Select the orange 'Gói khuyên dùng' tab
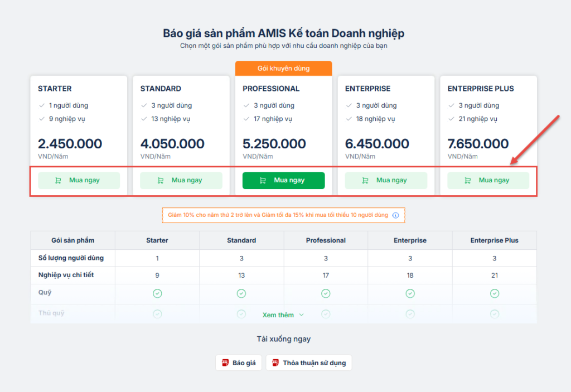The height and width of the screenshot is (392, 571). (x=283, y=69)
